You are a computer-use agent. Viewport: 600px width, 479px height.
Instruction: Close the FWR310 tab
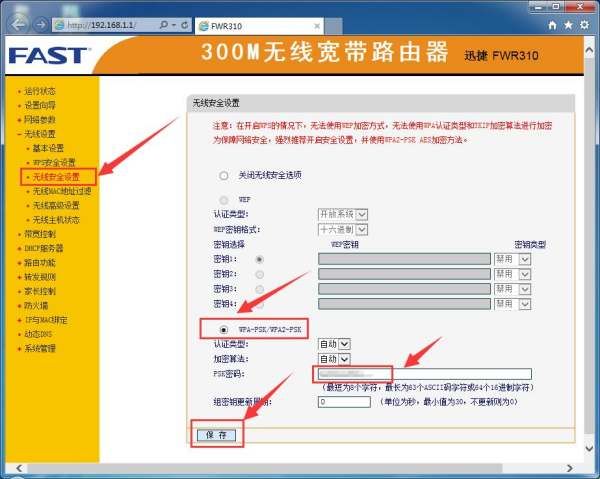[317, 26]
